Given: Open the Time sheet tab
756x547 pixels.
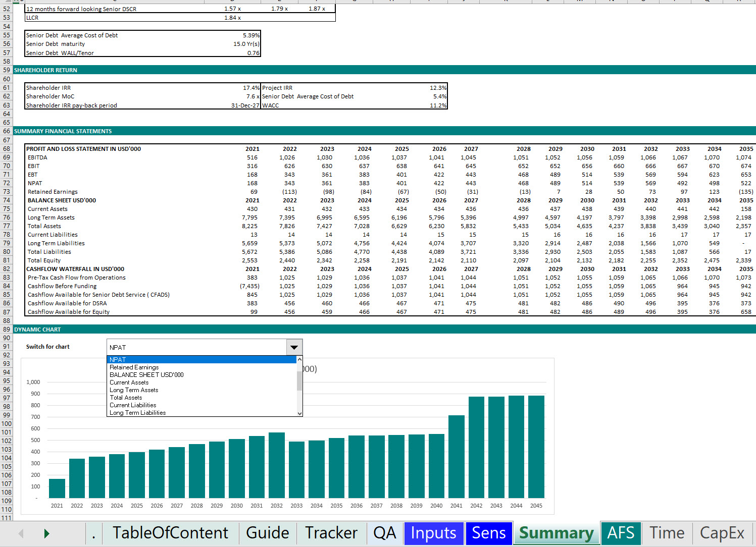Looking at the screenshot, I should (667, 533).
